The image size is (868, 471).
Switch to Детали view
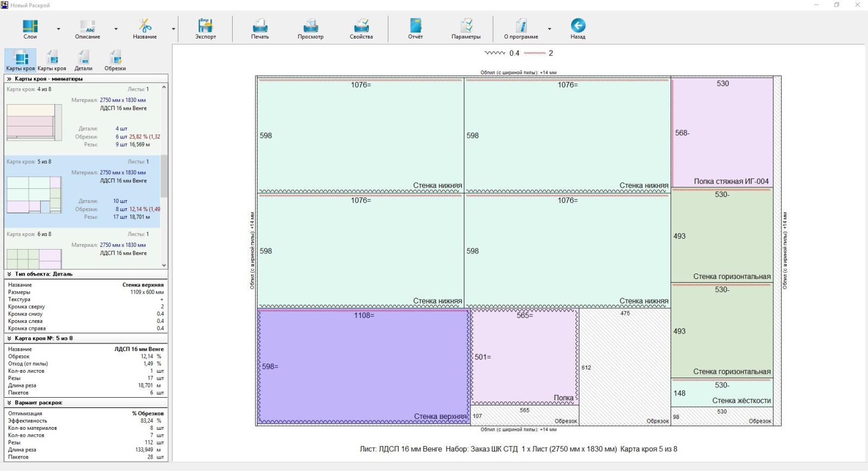(x=84, y=60)
